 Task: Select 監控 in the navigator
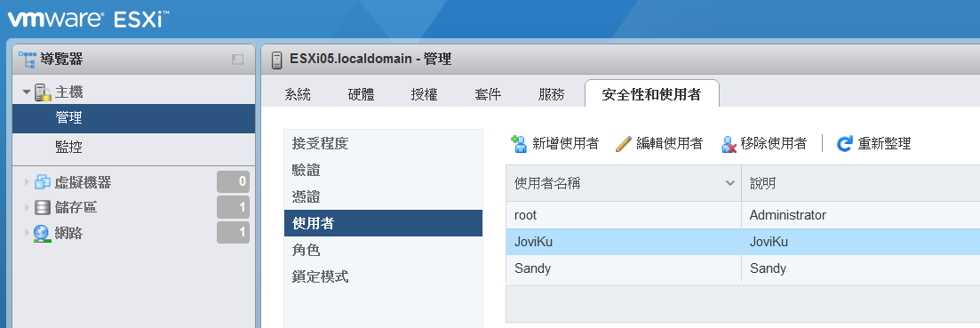134,148
